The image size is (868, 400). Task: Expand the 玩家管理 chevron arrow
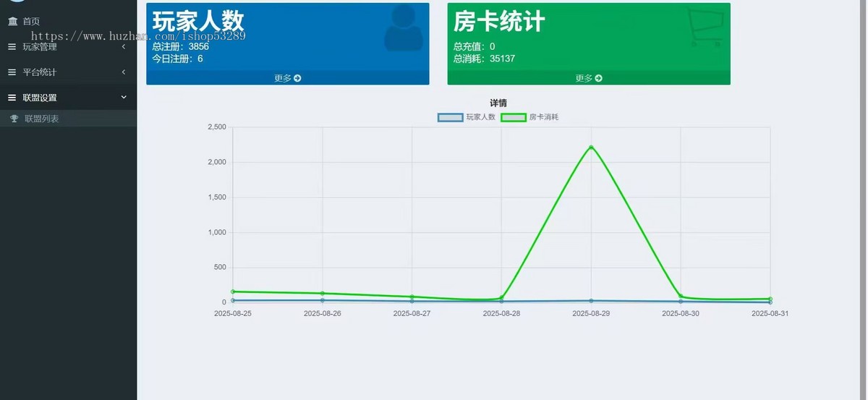124,47
